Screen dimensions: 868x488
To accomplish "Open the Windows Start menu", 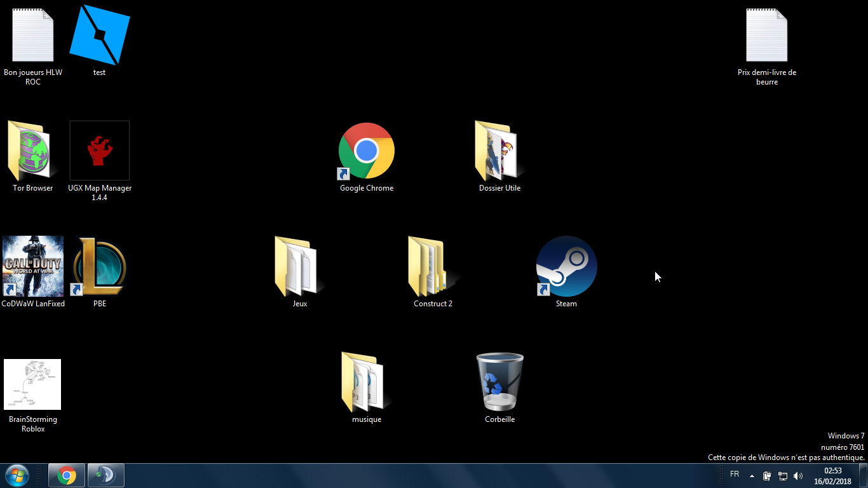I will pyautogui.click(x=17, y=475).
